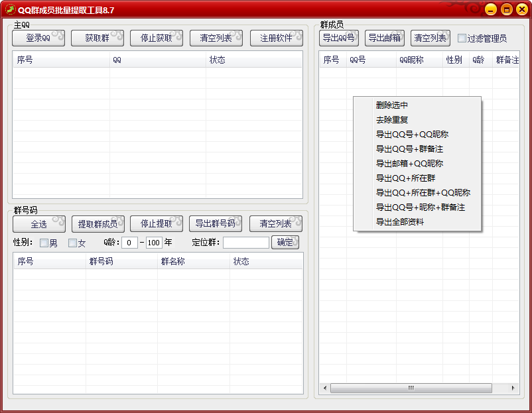532x413 pixels.
Task: Clear the main QQ list with 清空列表
Action: pyautogui.click(x=216, y=38)
